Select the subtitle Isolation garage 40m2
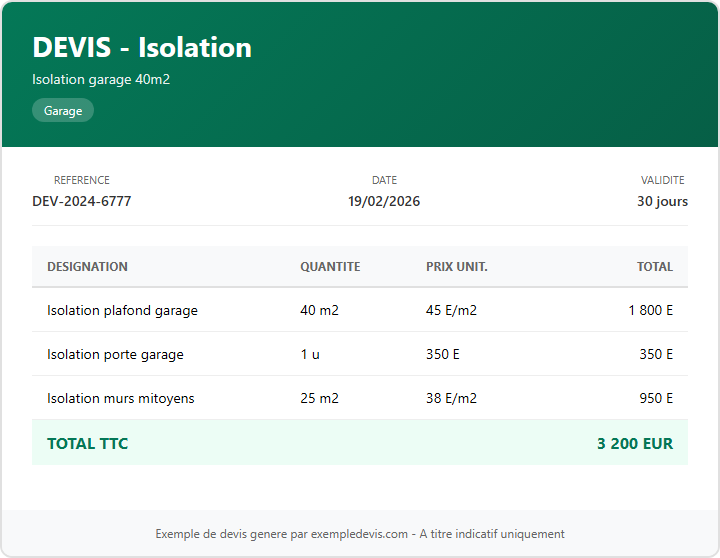720x558 pixels. [101, 79]
